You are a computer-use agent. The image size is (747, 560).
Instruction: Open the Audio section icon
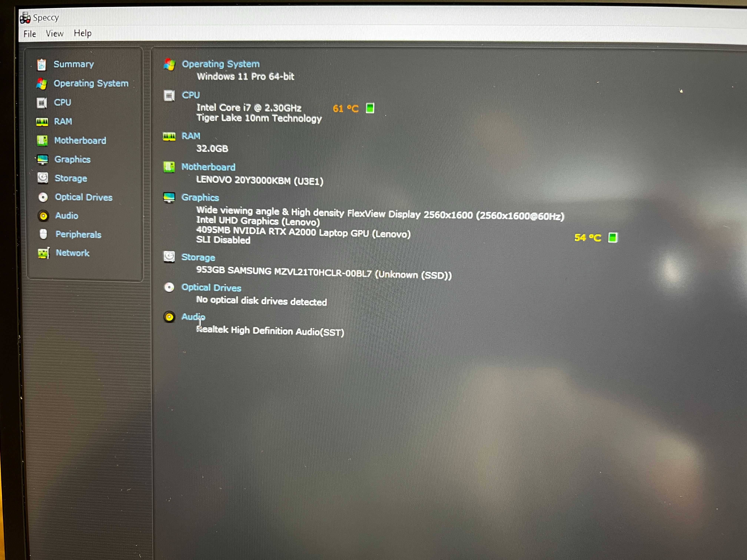(x=44, y=215)
